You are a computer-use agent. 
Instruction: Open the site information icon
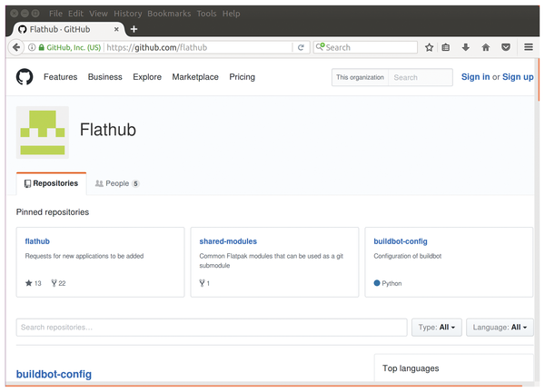point(32,47)
